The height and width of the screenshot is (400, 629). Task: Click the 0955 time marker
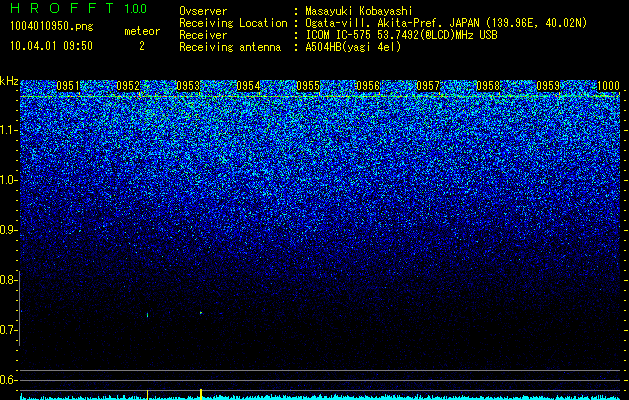point(308,86)
